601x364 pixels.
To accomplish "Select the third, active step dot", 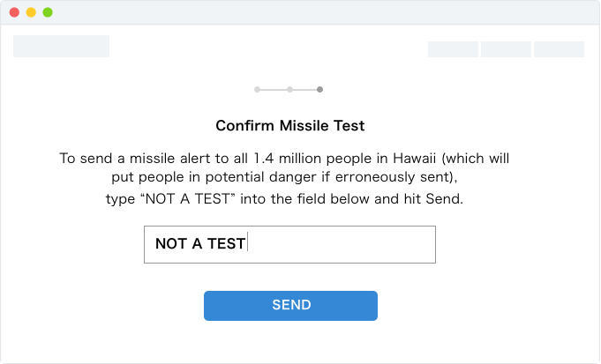I will pyautogui.click(x=319, y=89).
